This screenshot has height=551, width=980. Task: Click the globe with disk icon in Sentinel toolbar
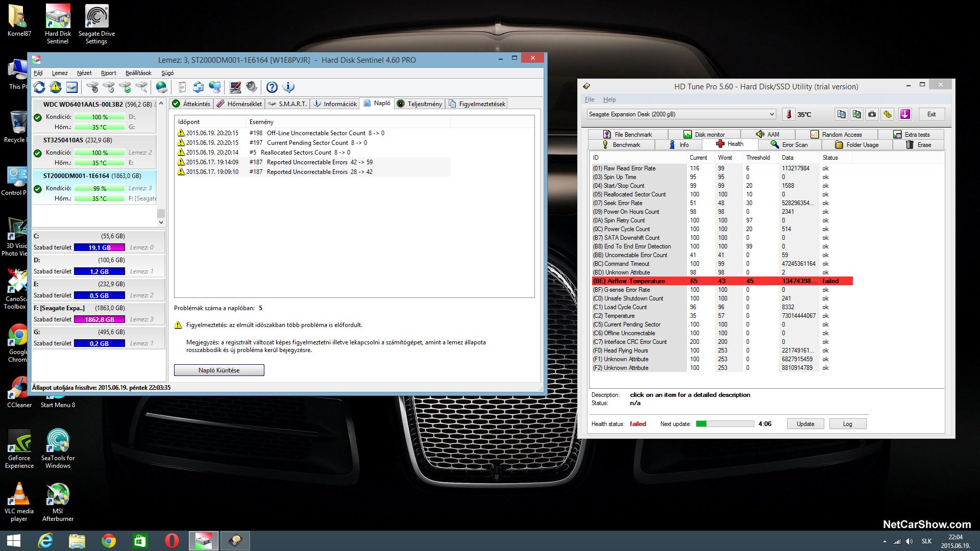162,87
